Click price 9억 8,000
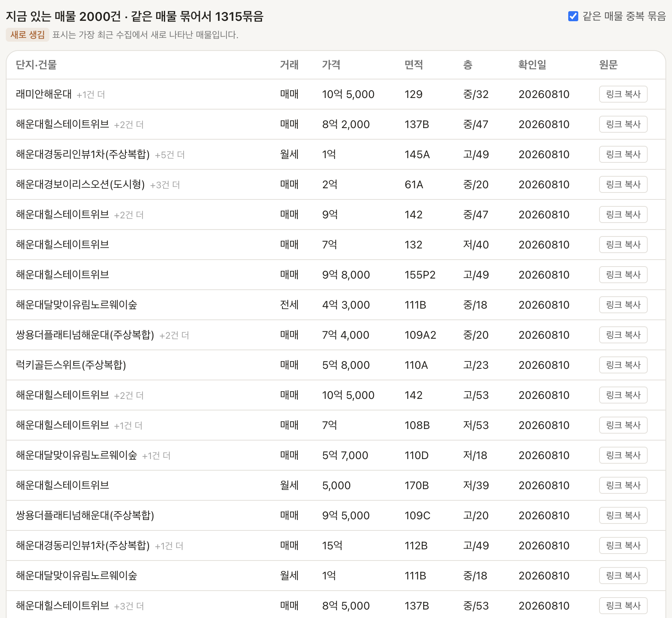The image size is (672, 618). (x=346, y=275)
